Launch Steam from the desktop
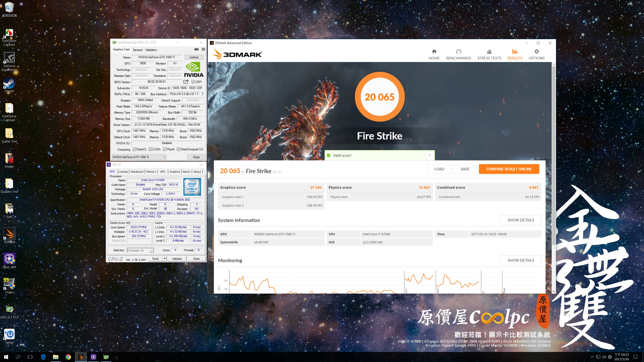 (9, 85)
